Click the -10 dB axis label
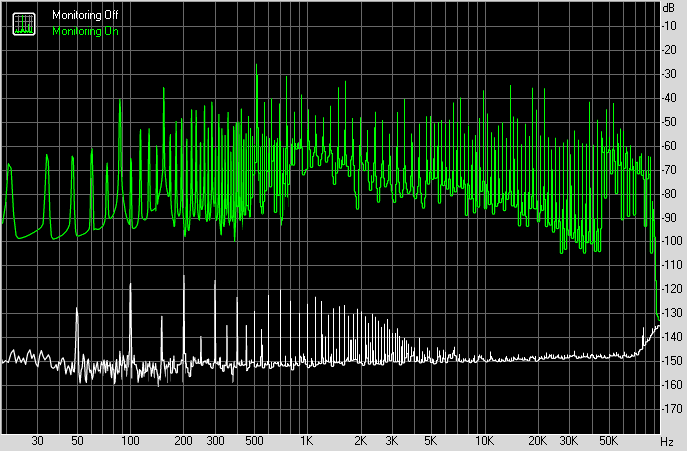The height and width of the screenshot is (451, 687). (x=669, y=26)
